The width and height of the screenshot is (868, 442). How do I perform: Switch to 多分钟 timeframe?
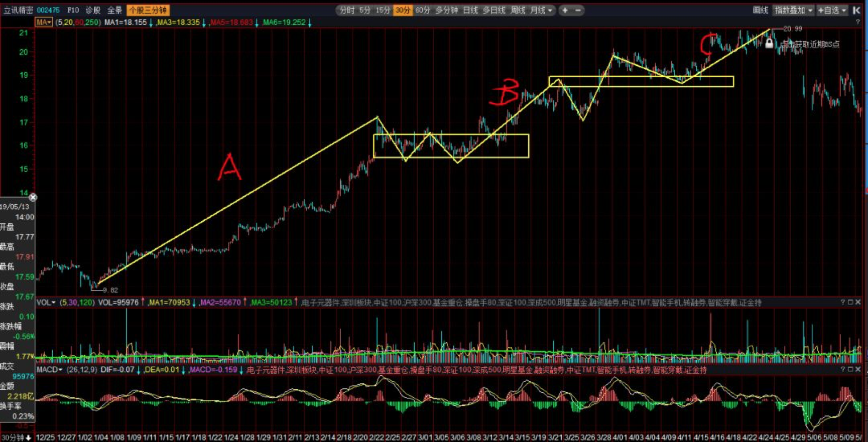point(446,10)
